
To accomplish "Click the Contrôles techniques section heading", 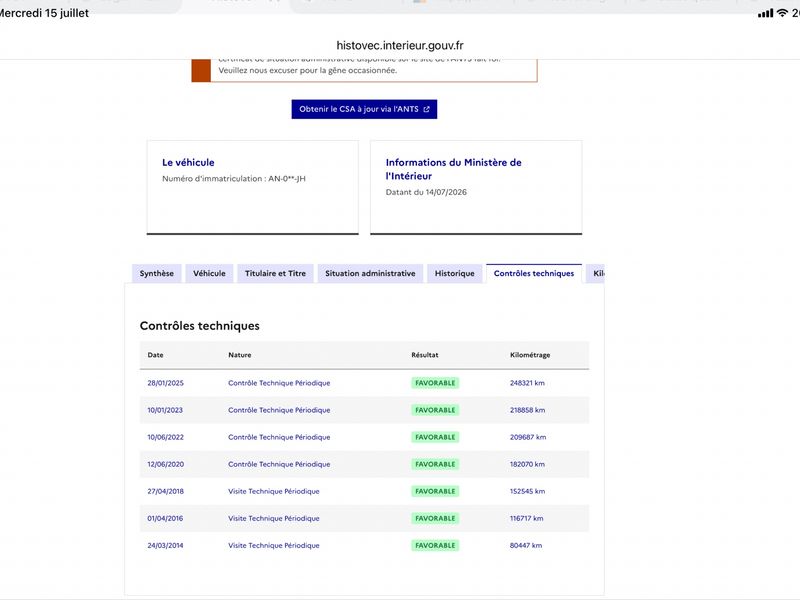I will click(199, 326).
